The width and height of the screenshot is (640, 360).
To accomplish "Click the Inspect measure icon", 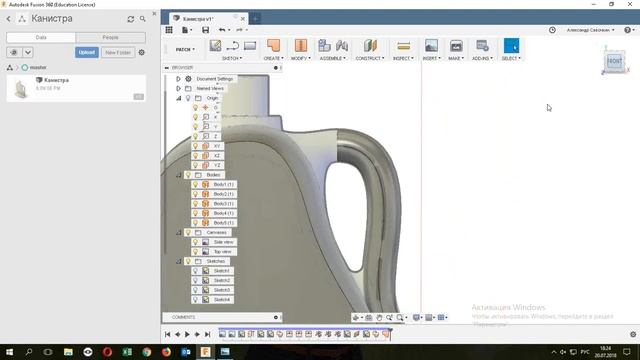I will pyautogui.click(x=403, y=46).
